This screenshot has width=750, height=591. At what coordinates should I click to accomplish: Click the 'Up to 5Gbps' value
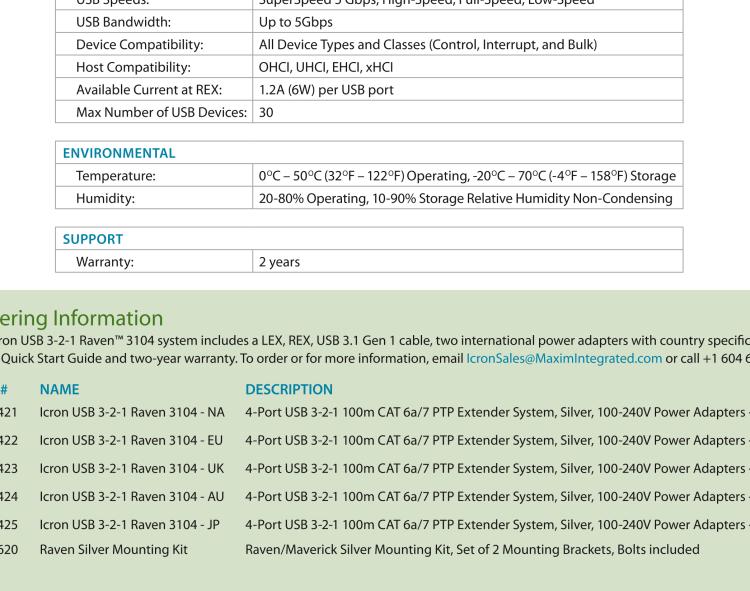click(x=296, y=20)
